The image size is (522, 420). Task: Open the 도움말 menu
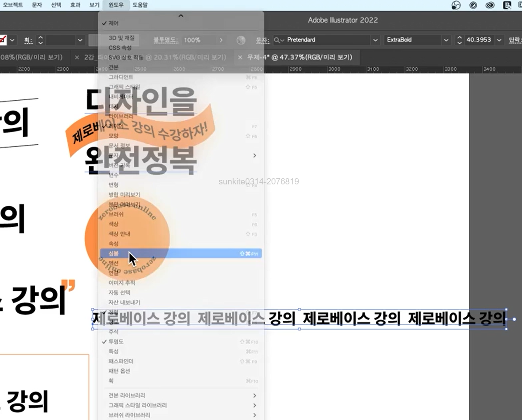pos(140,5)
